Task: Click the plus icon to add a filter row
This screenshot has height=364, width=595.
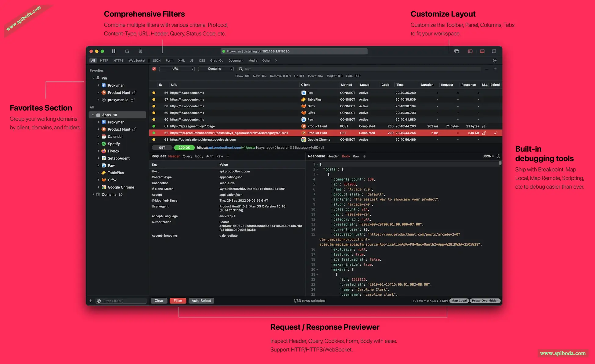Action: (495, 69)
